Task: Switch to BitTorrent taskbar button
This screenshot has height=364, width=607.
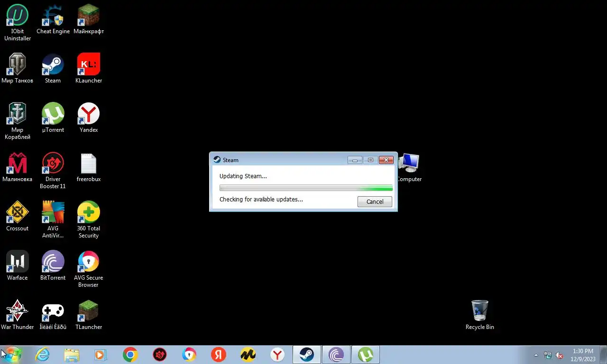Action: 336,355
